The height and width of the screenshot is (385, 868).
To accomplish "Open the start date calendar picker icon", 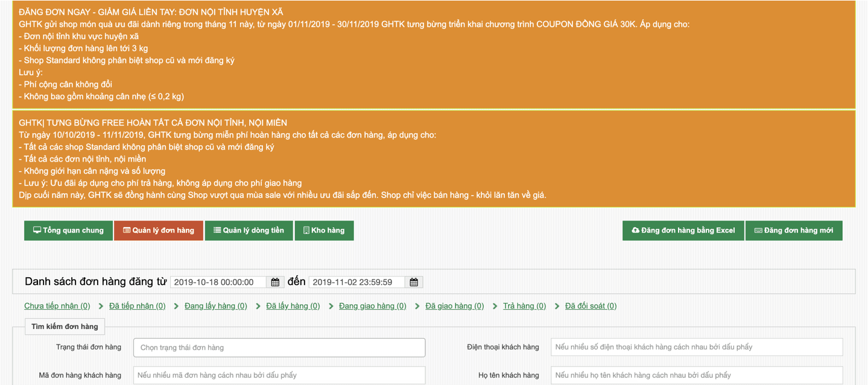I will (275, 282).
